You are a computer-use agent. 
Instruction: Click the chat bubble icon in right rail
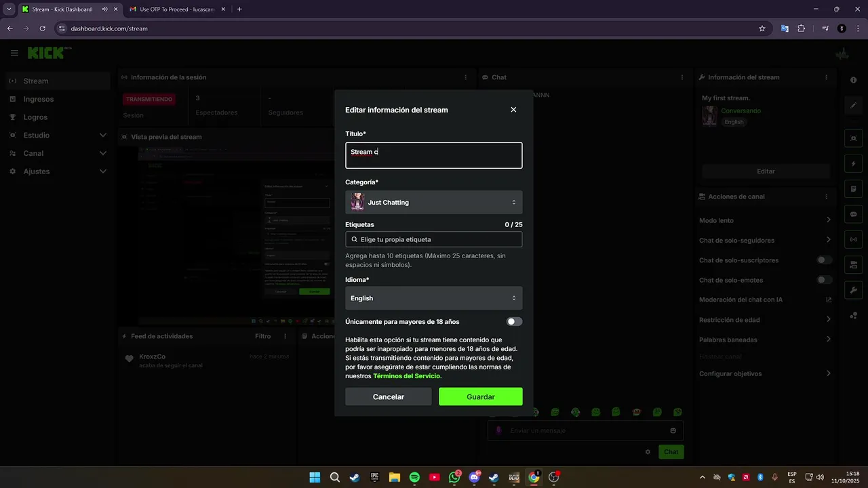point(853,214)
